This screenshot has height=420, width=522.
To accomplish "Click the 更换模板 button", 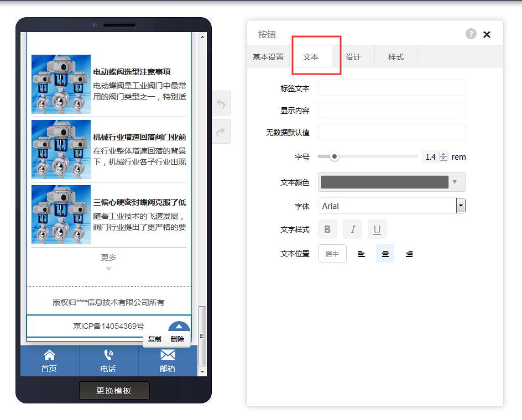I will click(x=114, y=390).
